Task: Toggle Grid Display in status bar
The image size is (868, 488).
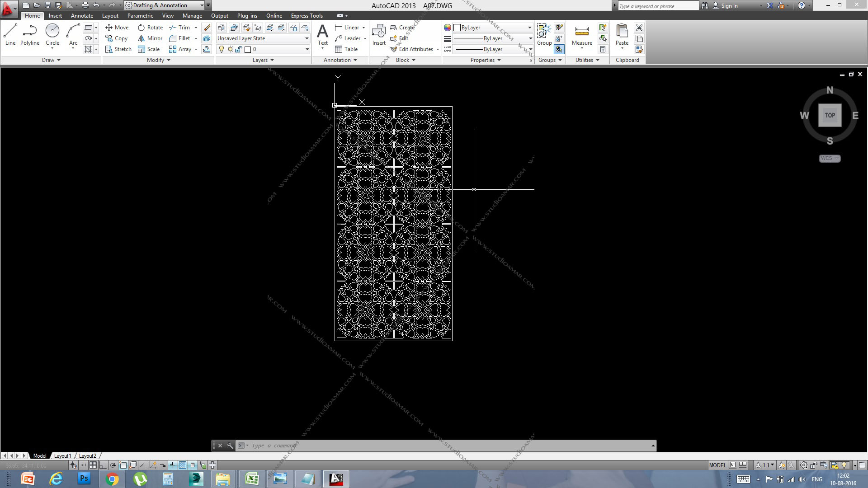Action: point(93,465)
